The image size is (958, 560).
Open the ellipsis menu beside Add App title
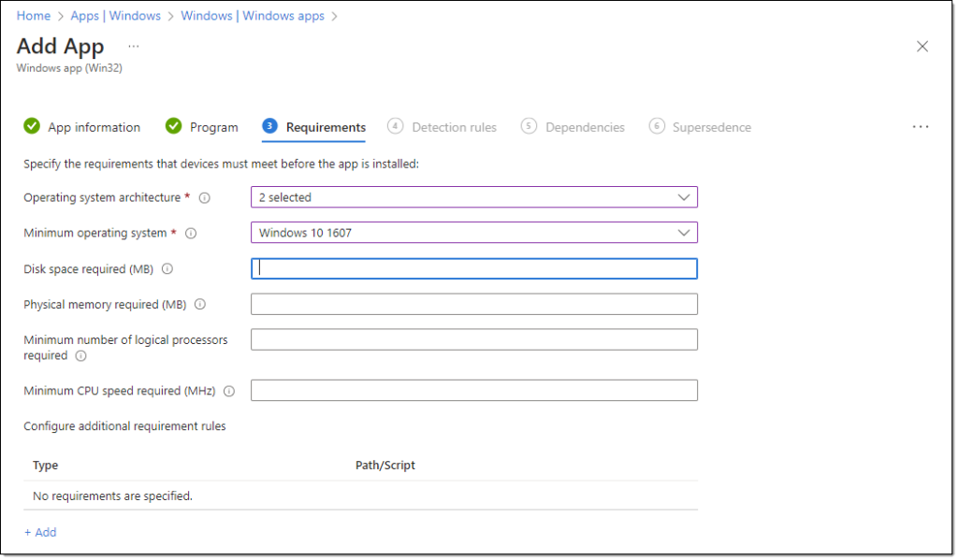[133, 45]
